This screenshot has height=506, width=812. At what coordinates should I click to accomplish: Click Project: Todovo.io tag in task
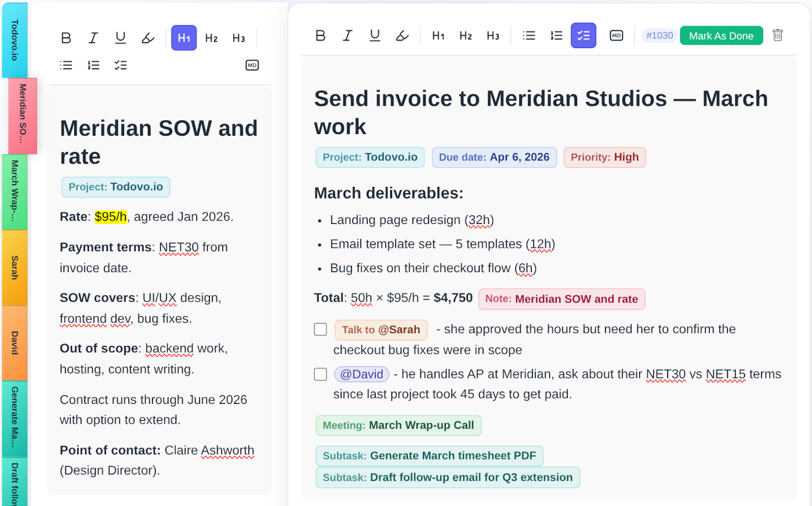pos(370,157)
